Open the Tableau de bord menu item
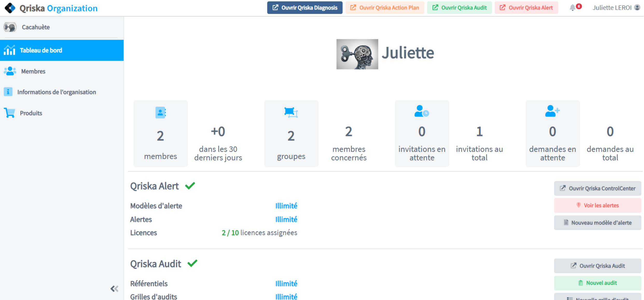Image resolution: width=644 pixels, height=300 pixels. click(x=62, y=50)
